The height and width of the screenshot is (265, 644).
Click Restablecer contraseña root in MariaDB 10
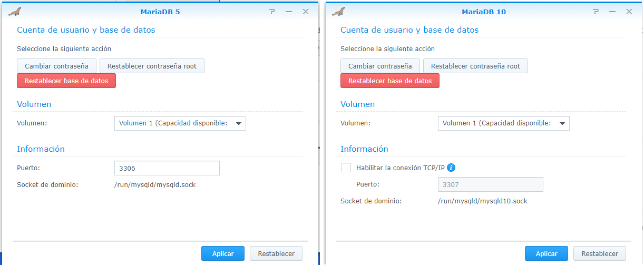(475, 66)
